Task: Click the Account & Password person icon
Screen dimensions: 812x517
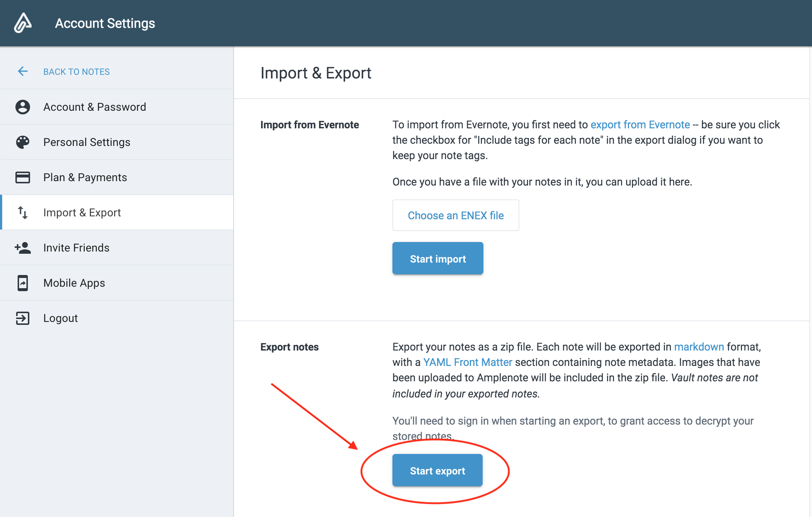Action: 23,107
